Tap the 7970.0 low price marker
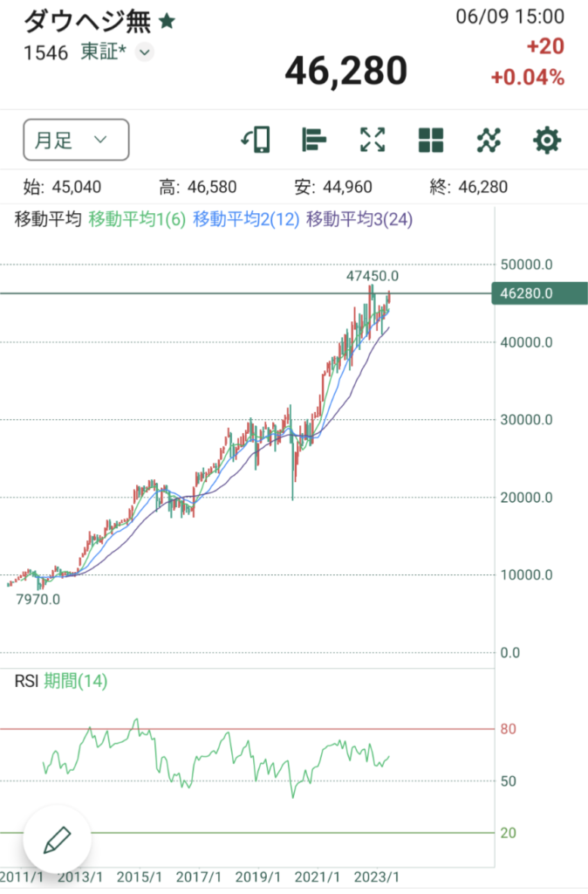This screenshot has height=894, width=588. pos(37,599)
